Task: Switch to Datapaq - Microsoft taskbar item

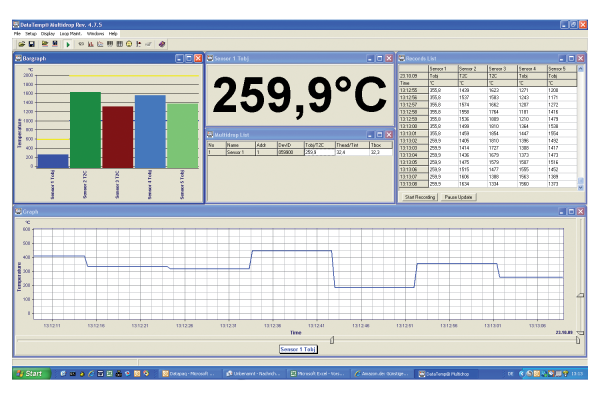Action: point(190,374)
